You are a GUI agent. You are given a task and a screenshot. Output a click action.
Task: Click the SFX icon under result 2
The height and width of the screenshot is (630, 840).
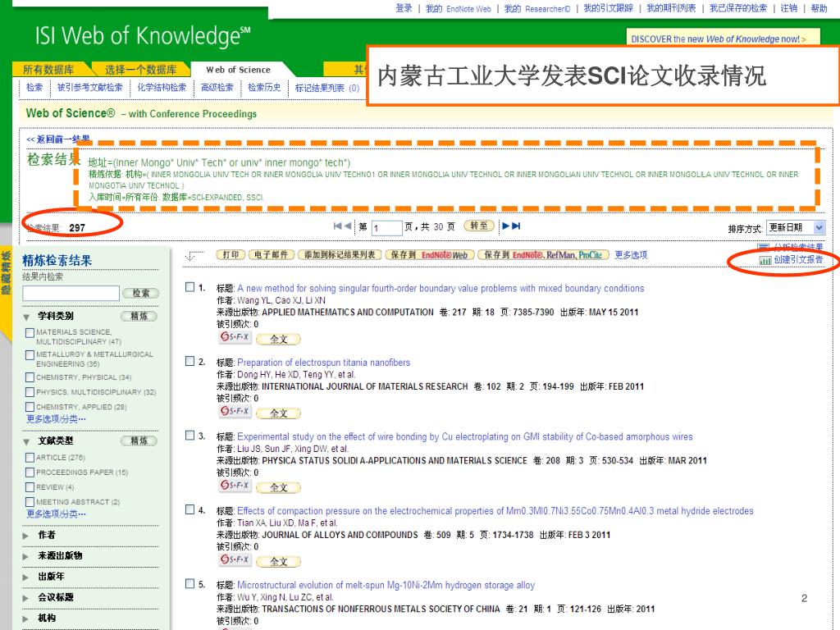click(235, 411)
